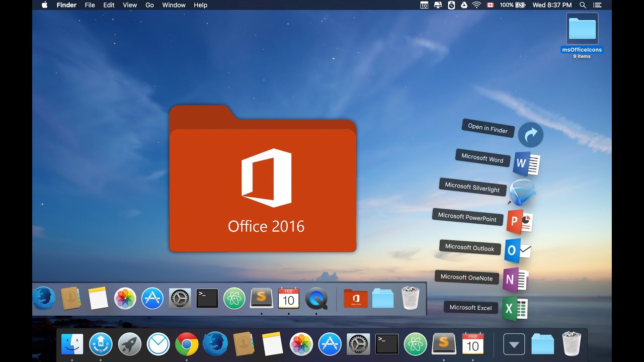This screenshot has width=644, height=362.
Task: Click the Wi-Fi icon in the menu bar
Action: [x=476, y=5]
